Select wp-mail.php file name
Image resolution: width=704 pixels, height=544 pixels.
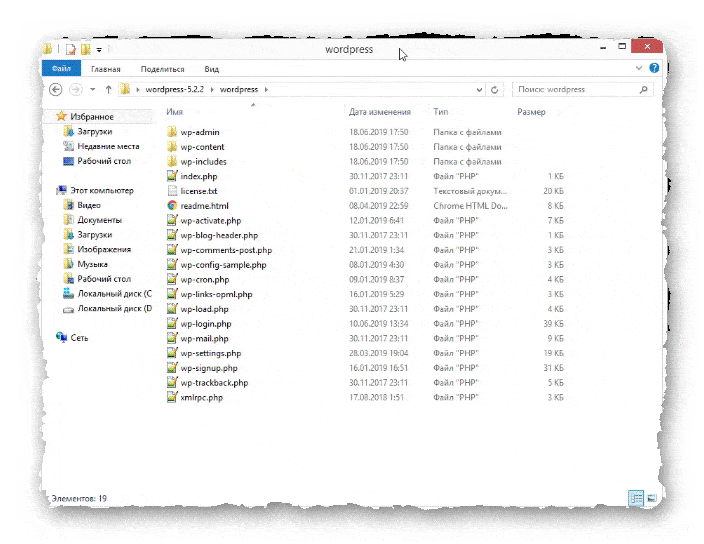(204, 338)
